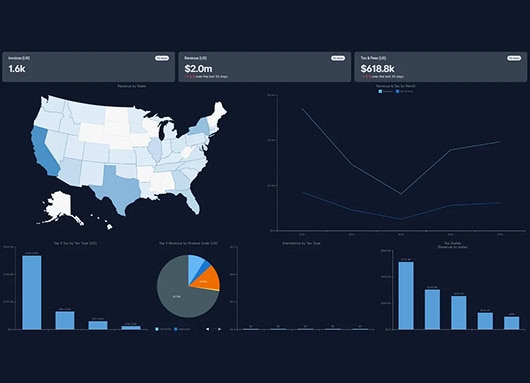530x383 pixels.
Task: Open the 30 days selector on Tax & Fees card
Action: pyautogui.click(x=514, y=58)
